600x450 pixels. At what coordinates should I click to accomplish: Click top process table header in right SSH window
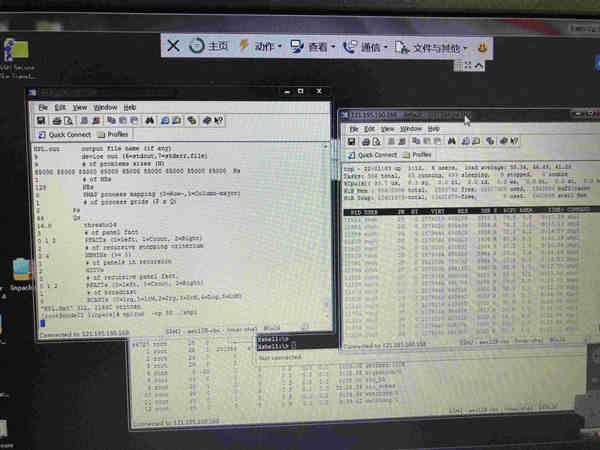click(471, 211)
